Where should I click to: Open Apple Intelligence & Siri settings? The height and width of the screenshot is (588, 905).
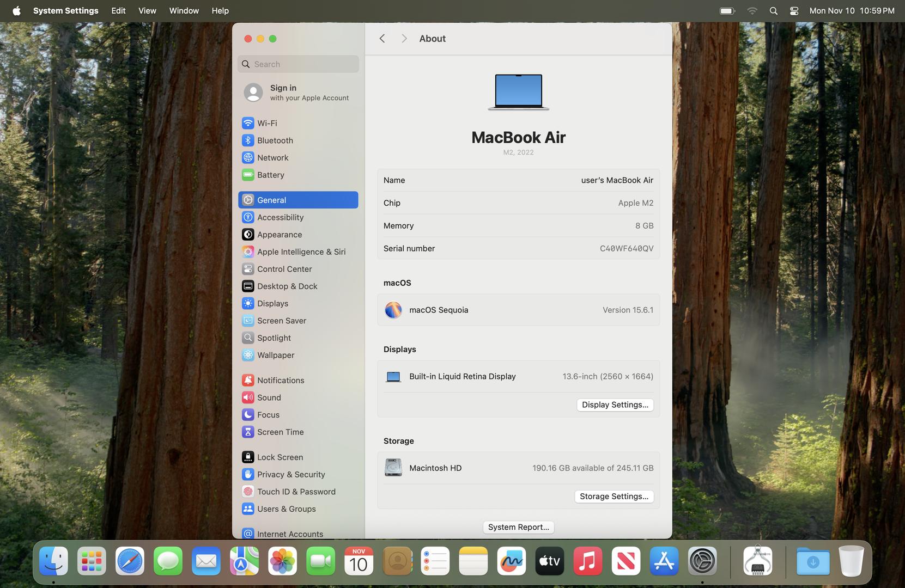pos(301,252)
